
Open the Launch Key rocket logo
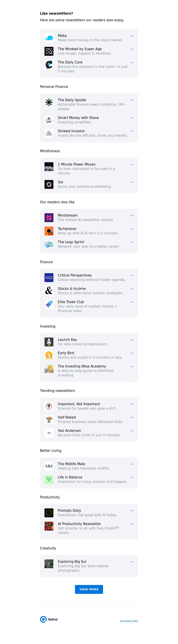[x=49, y=342]
